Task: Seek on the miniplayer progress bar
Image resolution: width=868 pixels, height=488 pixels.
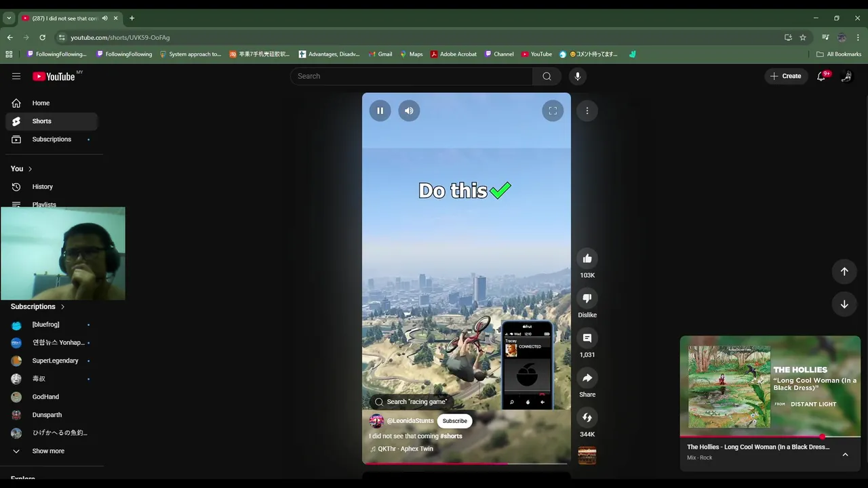Action: [770, 436]
